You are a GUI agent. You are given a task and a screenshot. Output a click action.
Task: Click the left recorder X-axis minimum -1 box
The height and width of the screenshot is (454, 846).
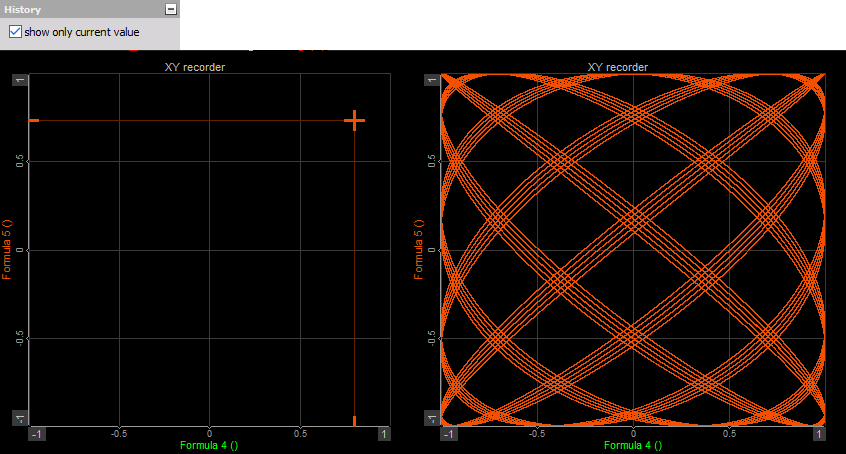[x=37, y=434]
